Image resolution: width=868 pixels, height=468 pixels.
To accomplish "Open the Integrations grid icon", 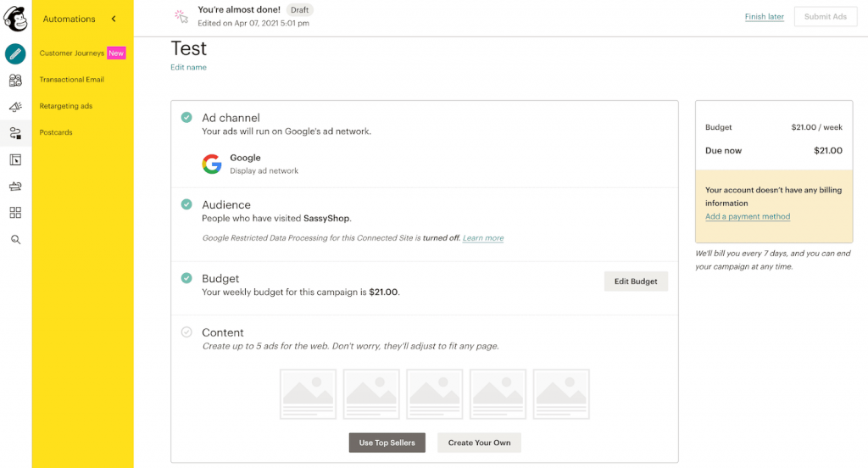I will [15, 213].
